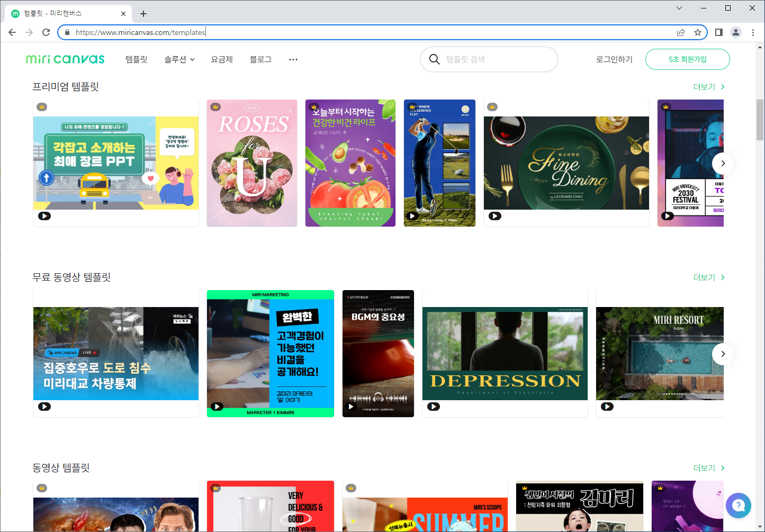Click the site lock icon in the address bar
The image size is (765, 532).
(x=67, y=32)
